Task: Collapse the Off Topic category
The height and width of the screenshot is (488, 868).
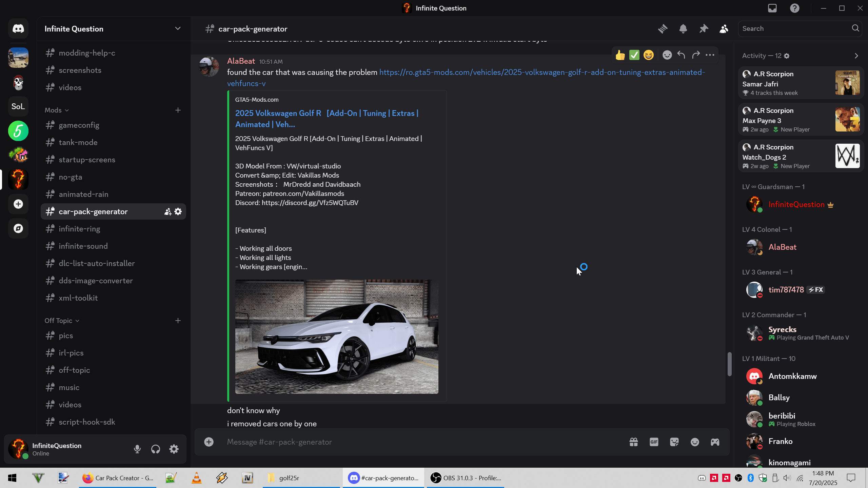Action: tap(62, 321)
